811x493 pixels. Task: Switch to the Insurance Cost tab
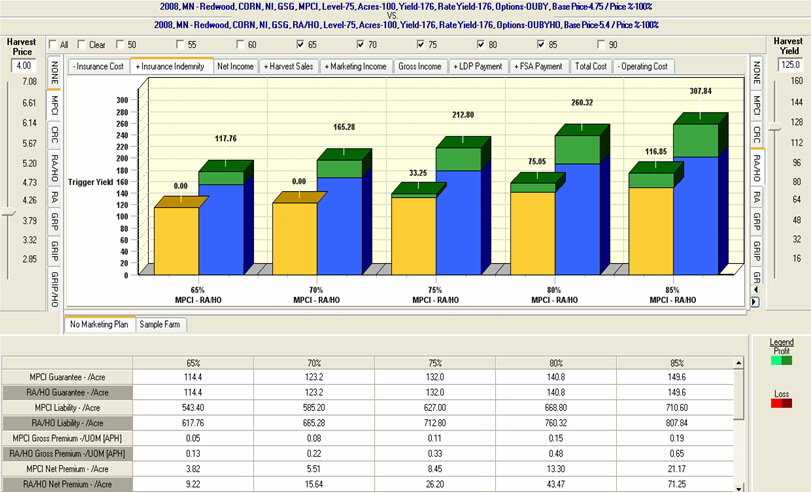tap(98, 67)
